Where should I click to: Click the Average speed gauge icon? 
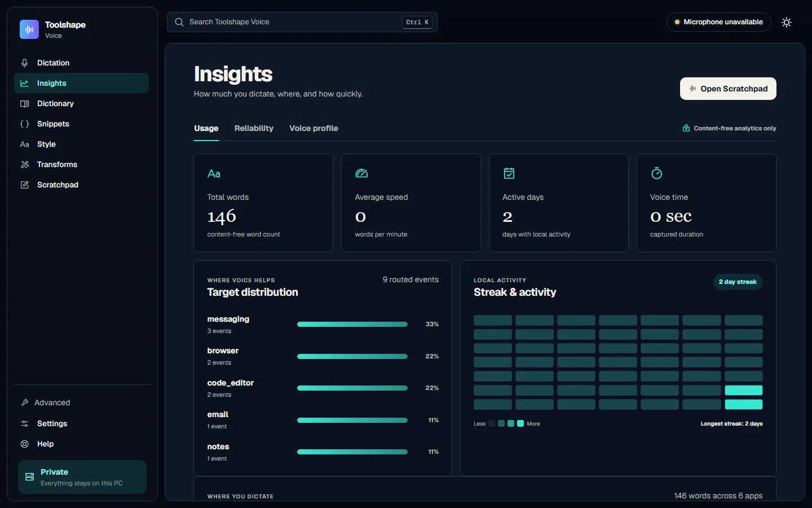(361, 173)
